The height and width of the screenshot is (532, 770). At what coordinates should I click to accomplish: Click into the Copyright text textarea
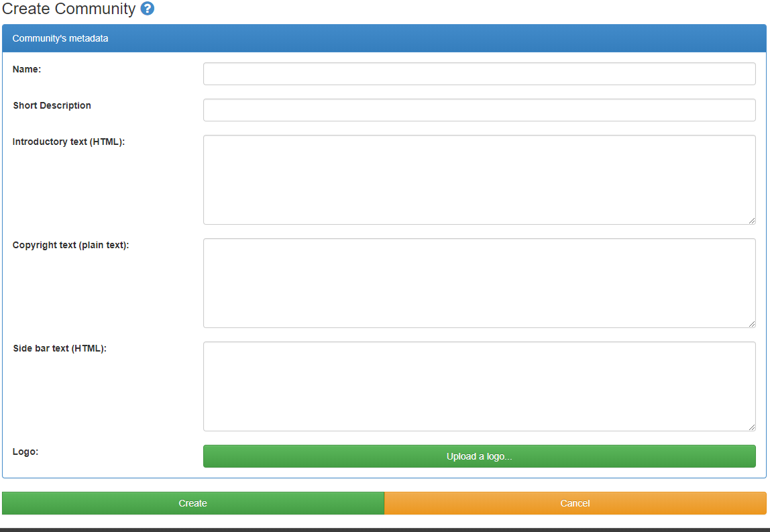(x=480, y=283)
